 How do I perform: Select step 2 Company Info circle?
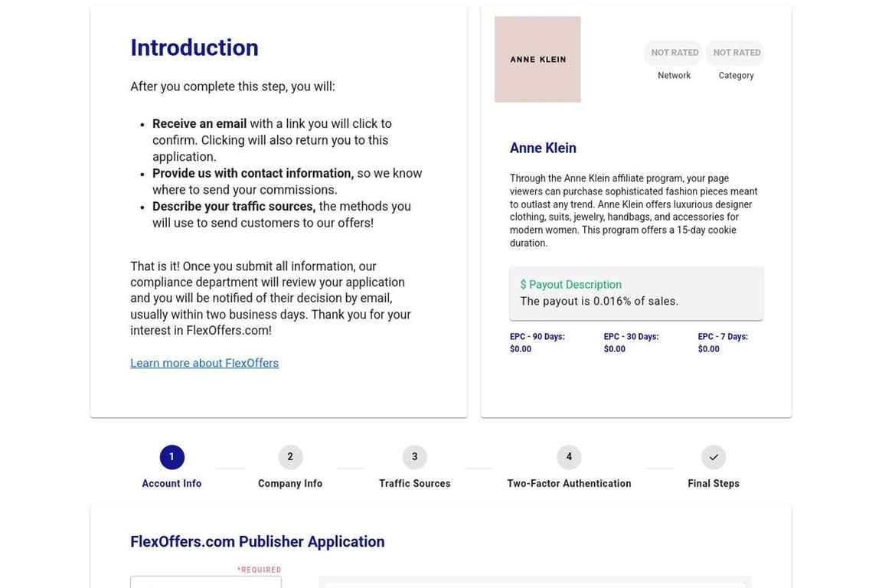[290, 457]
